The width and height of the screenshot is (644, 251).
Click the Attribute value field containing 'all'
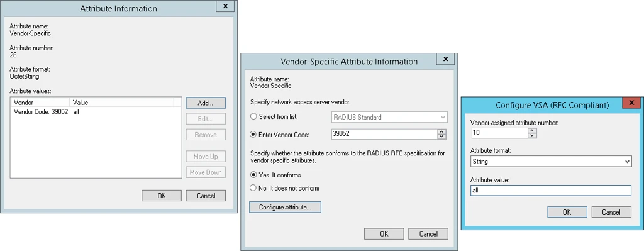pos(551,191)
